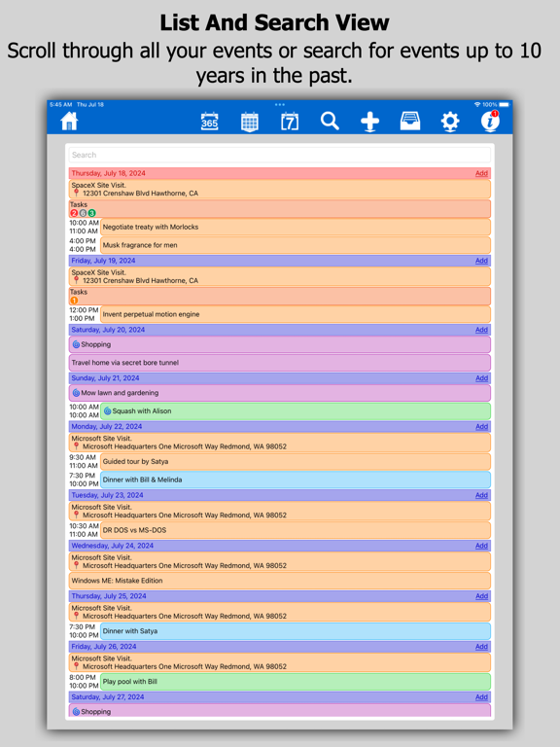Go to the Home screen icon

69,121
